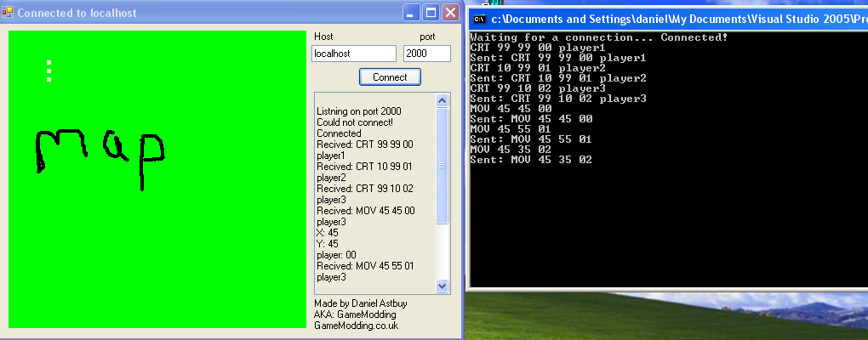Click the command prompt window icon
The image size is (868, 340).
pyautogui.click(x=480, y=19)
